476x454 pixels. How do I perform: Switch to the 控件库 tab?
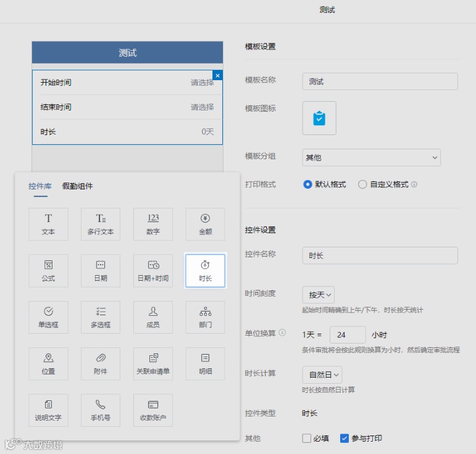40,186
